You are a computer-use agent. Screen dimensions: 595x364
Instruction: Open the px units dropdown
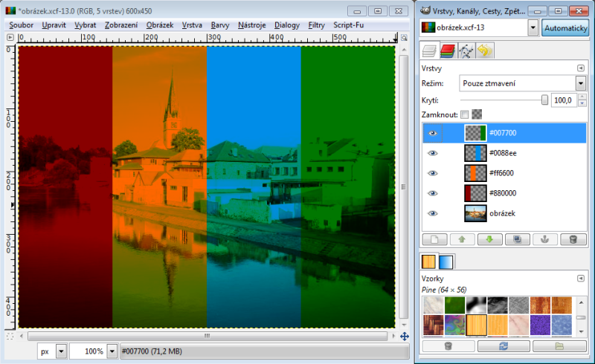coord(61,351)
